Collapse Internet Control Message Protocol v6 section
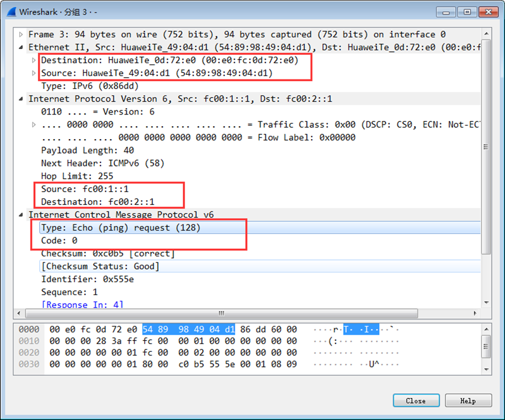 click(x=21, y=215)
